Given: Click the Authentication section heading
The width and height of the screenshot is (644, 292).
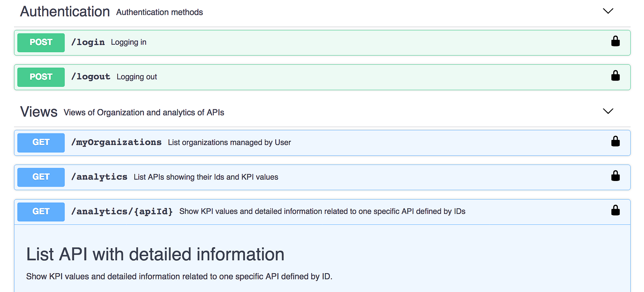Looking at the screenshot, I should [65, 12].
